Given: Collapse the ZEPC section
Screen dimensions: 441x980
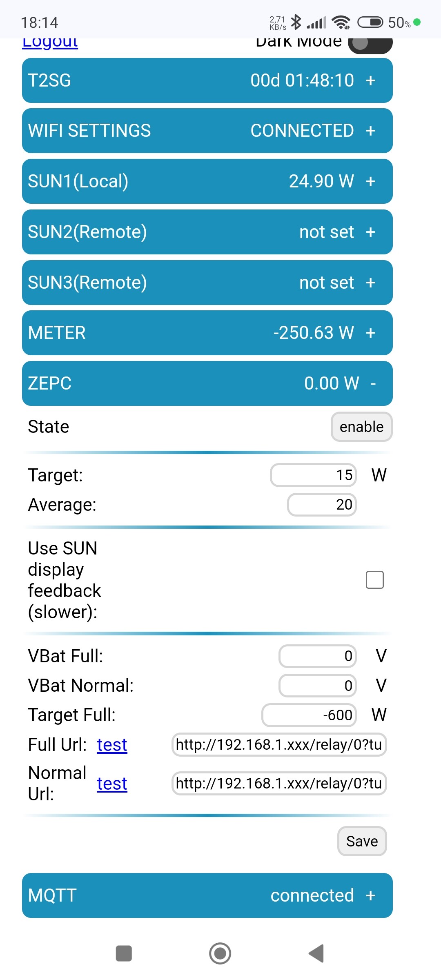Looking at the screenshot, I should 207,383.
